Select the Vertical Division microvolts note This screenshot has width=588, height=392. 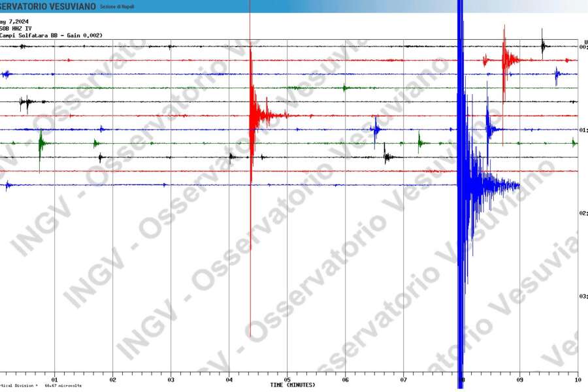pos(39,385)
